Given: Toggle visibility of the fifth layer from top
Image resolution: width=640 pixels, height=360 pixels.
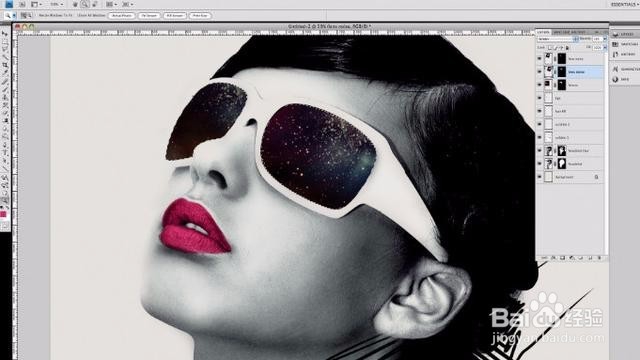Looking at the screenshot, I should [540, 111].
